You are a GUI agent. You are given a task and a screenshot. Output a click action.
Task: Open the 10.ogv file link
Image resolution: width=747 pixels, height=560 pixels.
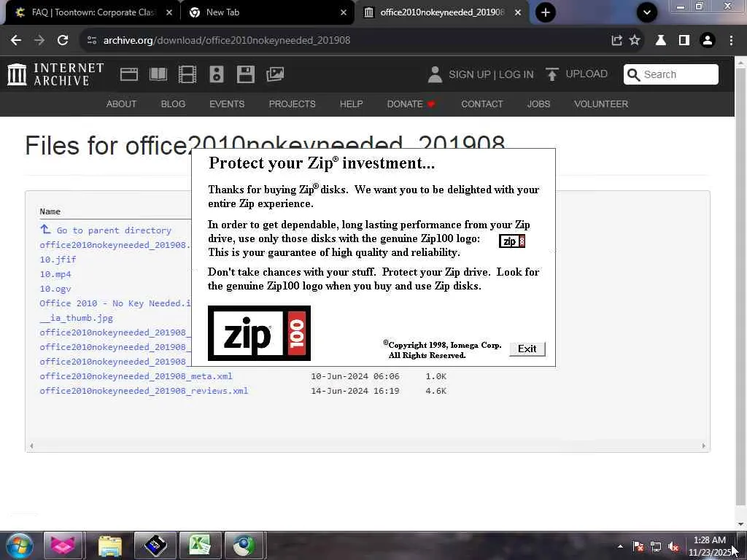55,289
